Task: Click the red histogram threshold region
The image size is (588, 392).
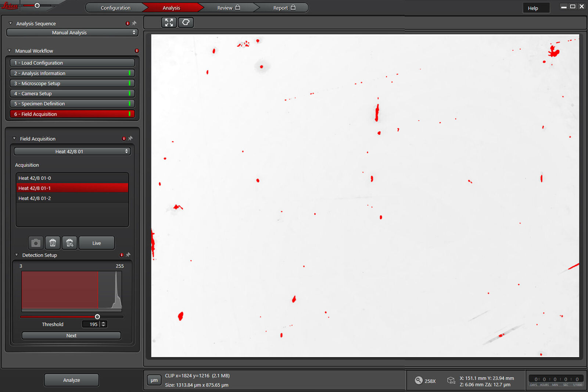Action: coord(60,289)
